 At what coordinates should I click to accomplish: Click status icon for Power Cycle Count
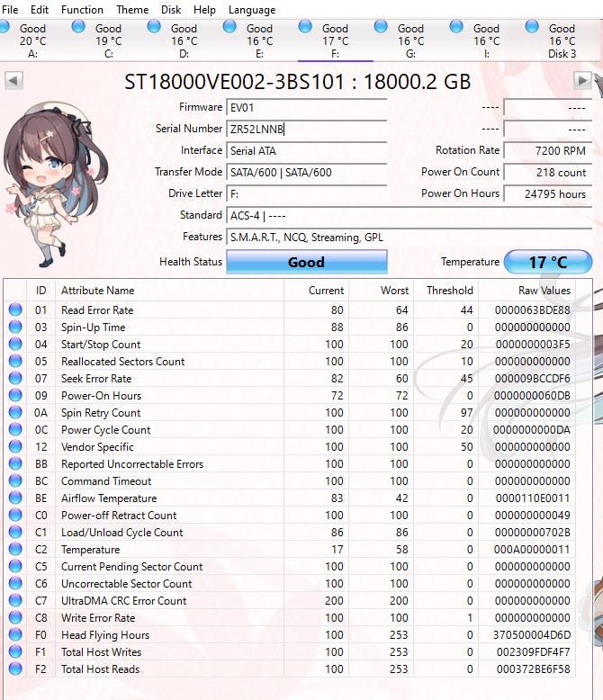(x=15, y=429)
